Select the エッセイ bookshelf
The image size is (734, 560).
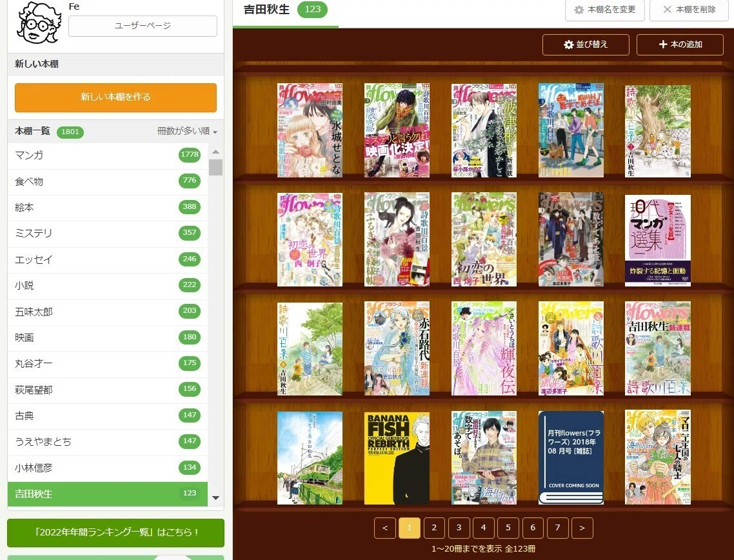click(x=108, y=259)
